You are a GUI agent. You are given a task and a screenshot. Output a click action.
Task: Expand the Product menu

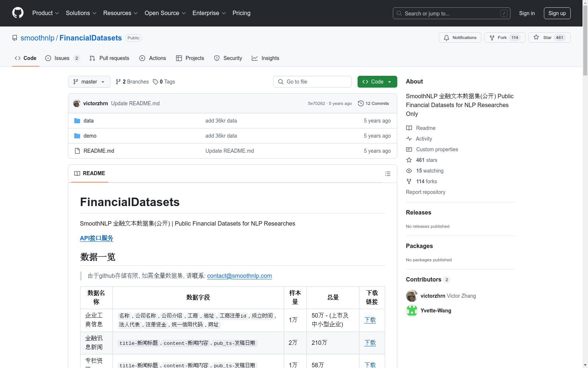(x=46, y=13)
